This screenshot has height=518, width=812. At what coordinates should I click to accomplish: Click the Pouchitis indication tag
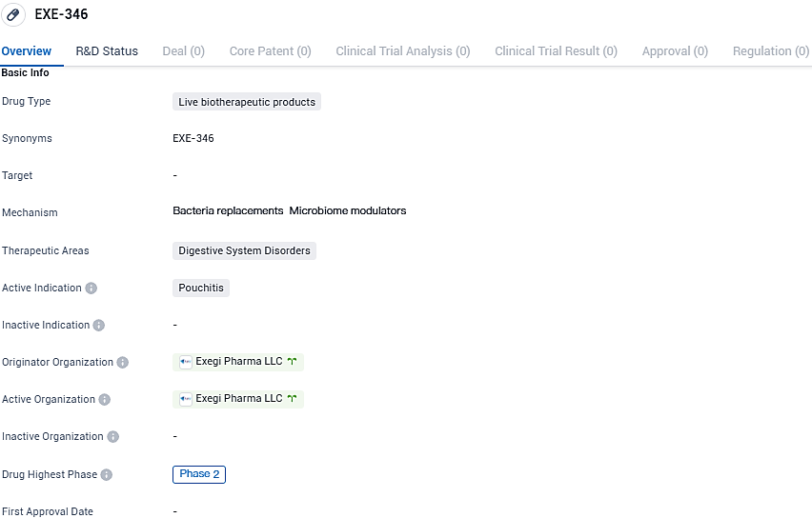(x=201, y=288)
